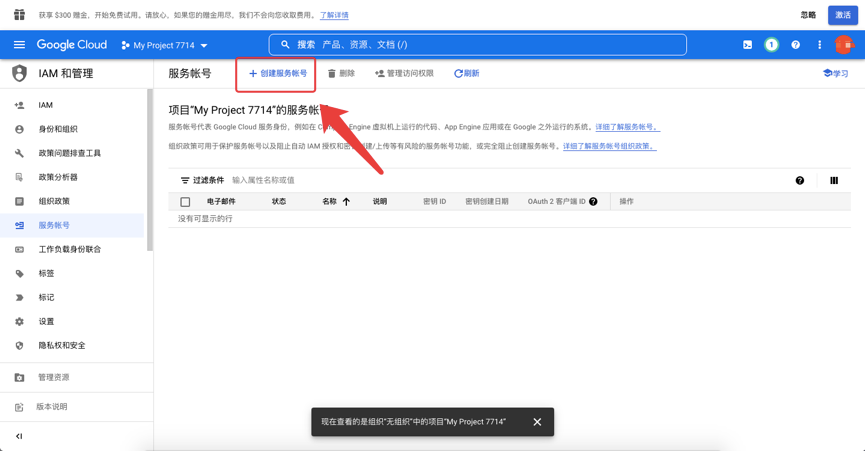Open 详细了解服务帐号 link
865x451 pixels.
[627, 127]
